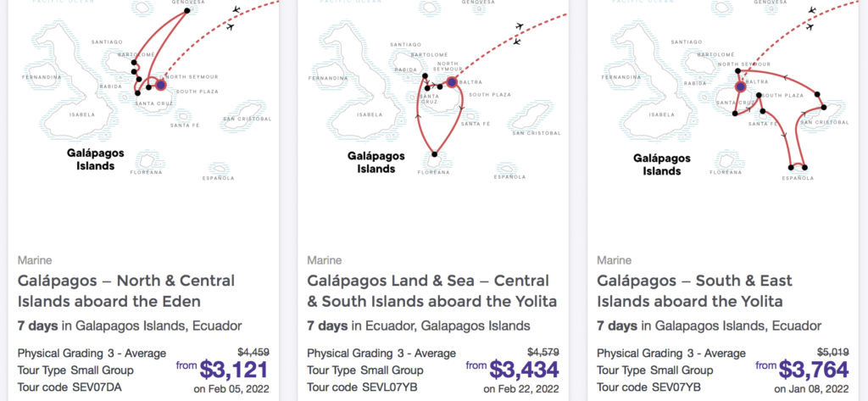Click lower airplane icon on Central & South map

[518, 41]
